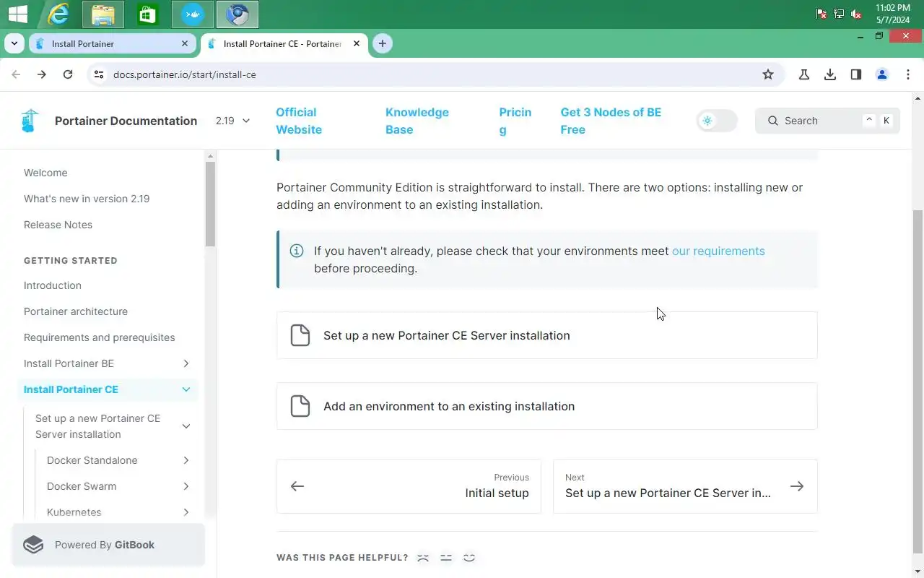Click the taskbar clock showing 11:02 PM
The image size is (924, 578).
pos(893,14)
